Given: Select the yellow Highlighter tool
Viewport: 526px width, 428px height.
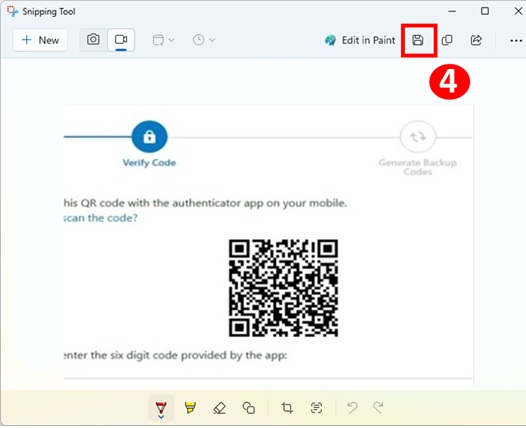Looking at the screenshot, I should (190, 408).
